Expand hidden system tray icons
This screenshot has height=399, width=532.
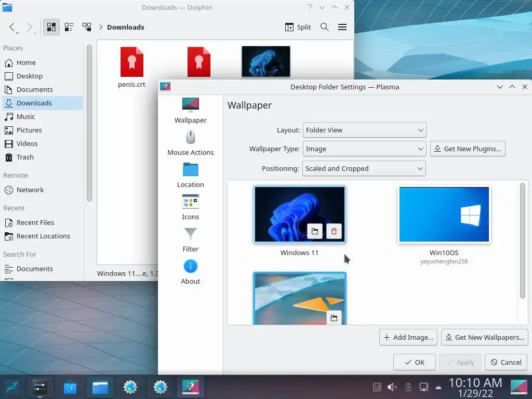click(x=438, y=388)
